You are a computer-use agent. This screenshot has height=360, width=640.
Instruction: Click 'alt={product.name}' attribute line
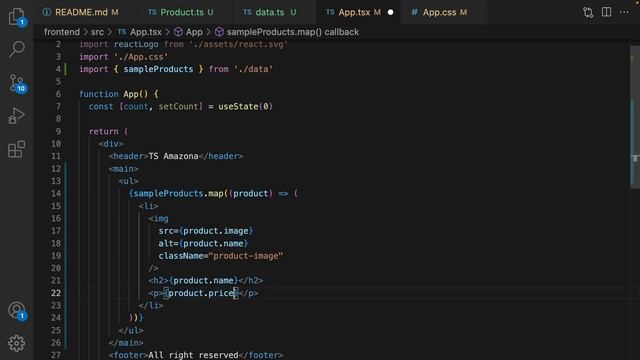coord(203,243)
